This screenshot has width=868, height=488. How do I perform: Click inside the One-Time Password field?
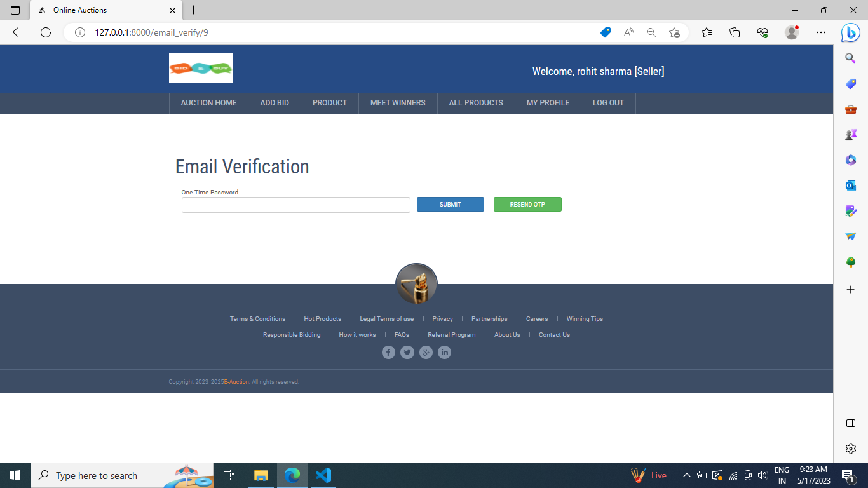295,205
